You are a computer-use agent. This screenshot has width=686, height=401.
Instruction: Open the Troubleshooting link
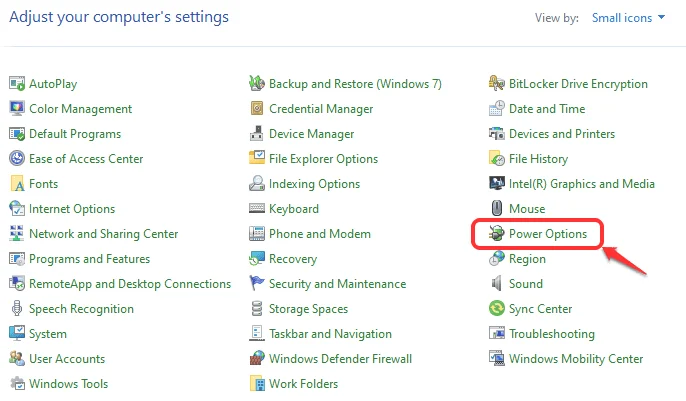[551, 334]
